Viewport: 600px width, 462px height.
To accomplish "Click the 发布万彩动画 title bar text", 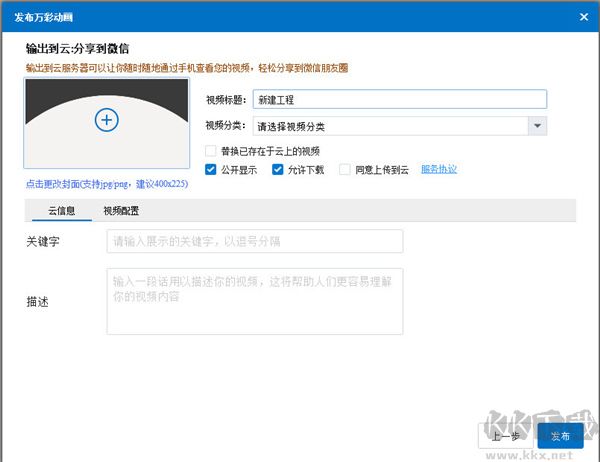I will point(43,15).
